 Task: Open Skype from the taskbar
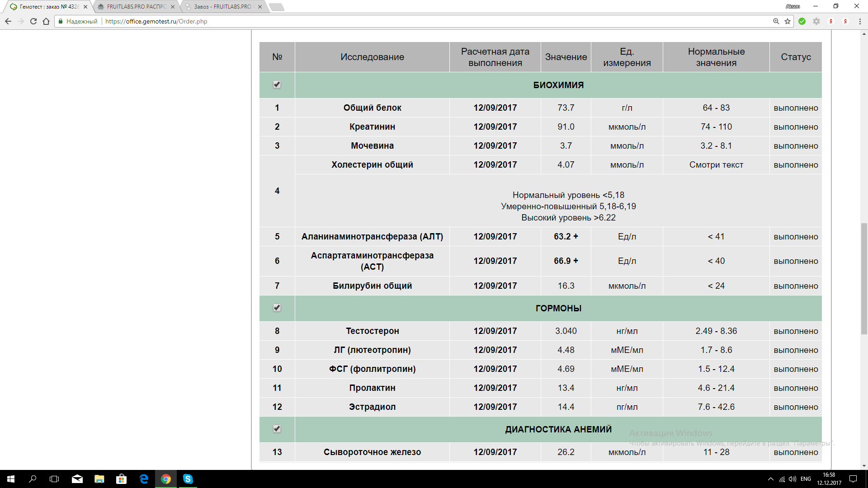coord(188,479)
